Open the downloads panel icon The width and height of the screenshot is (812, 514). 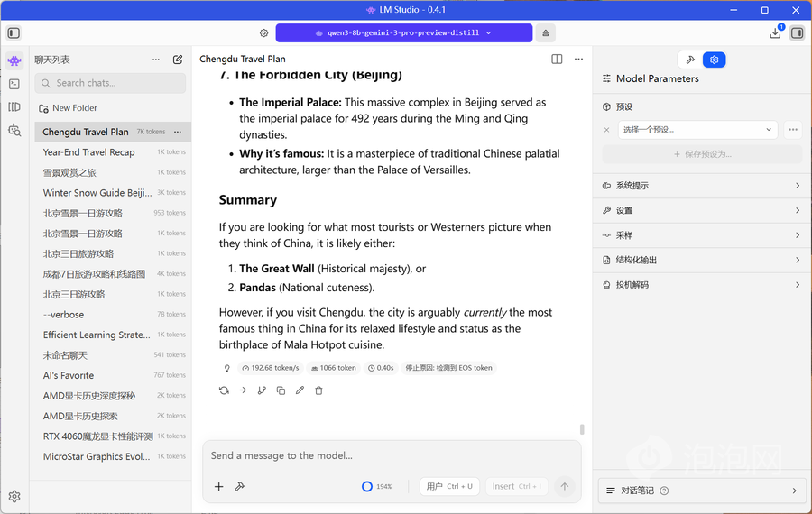[775, 32]
